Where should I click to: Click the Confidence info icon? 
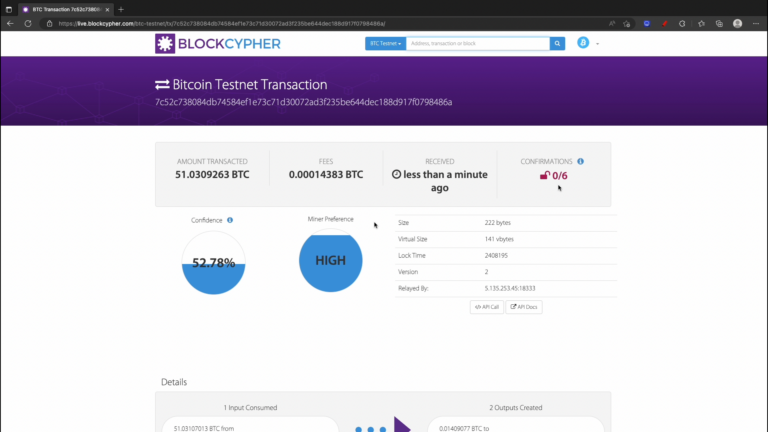pos(230,220)
